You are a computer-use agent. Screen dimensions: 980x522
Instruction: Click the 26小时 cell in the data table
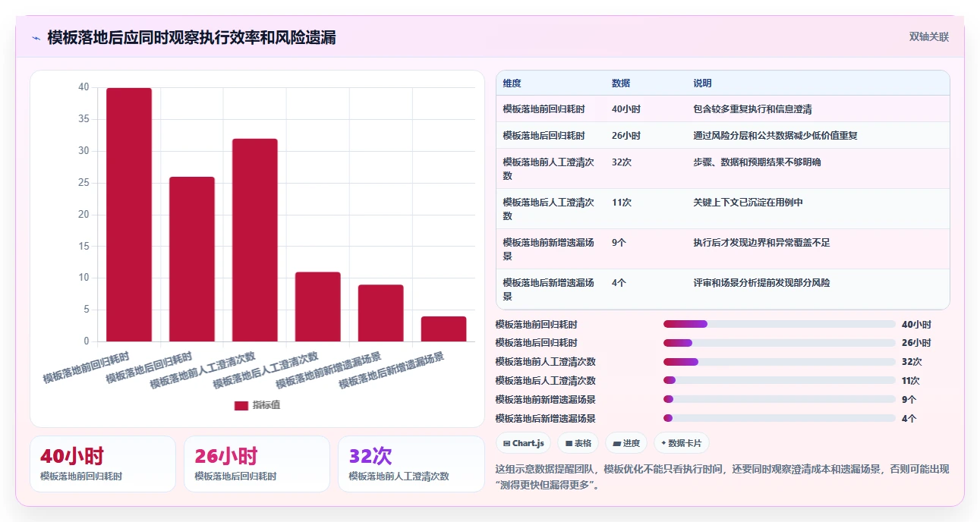625,136
